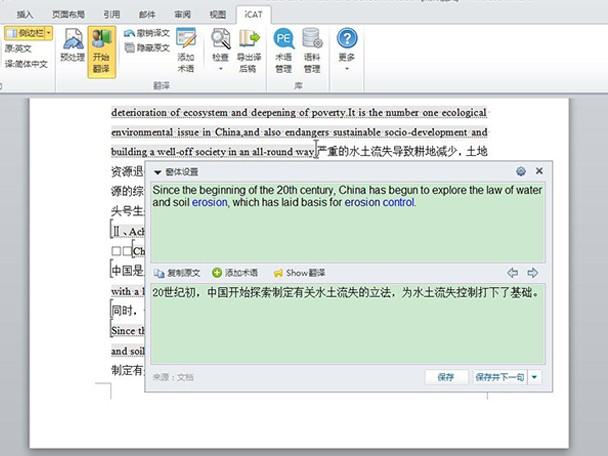Go to next sentence with right arrow
This screenshot has height=456, width=608.
pos(533,273)
